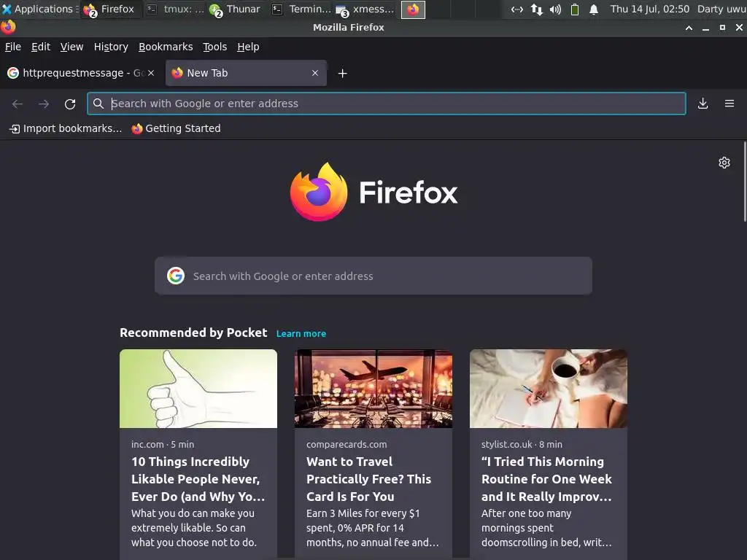This screenshot has width=747, height=560.
Task: Open the morning routine coffee thumbnail
Action: pos(549,389)
